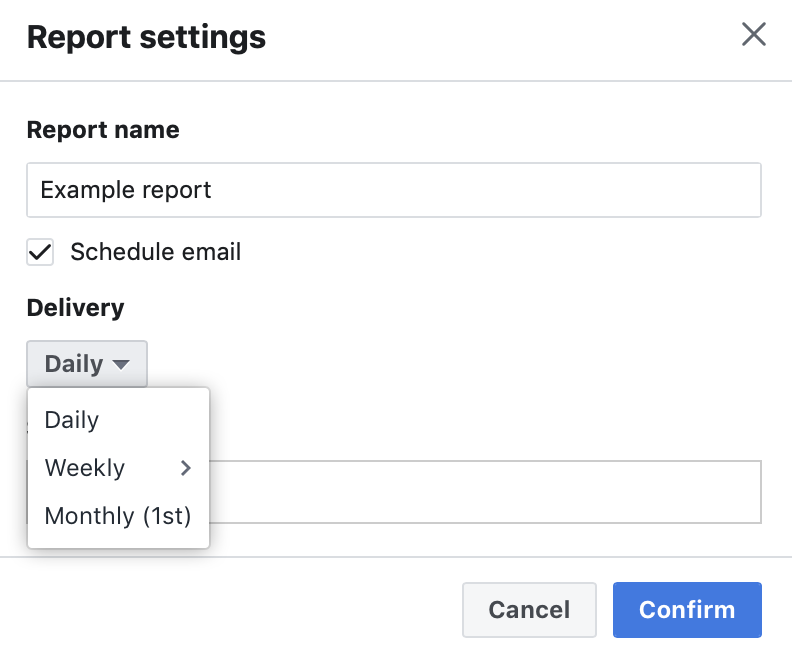Image resolution: width=792 pixels, height=654 pixels.
Task: Toggle the checkmark next to Schedule email
Action: tap(40, 252)
